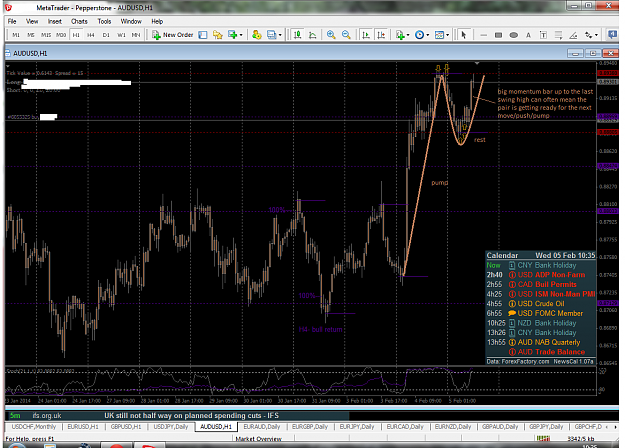Switch chart to candlesticks style icon
Screen dimensions: 625x448
click(297, 35)
